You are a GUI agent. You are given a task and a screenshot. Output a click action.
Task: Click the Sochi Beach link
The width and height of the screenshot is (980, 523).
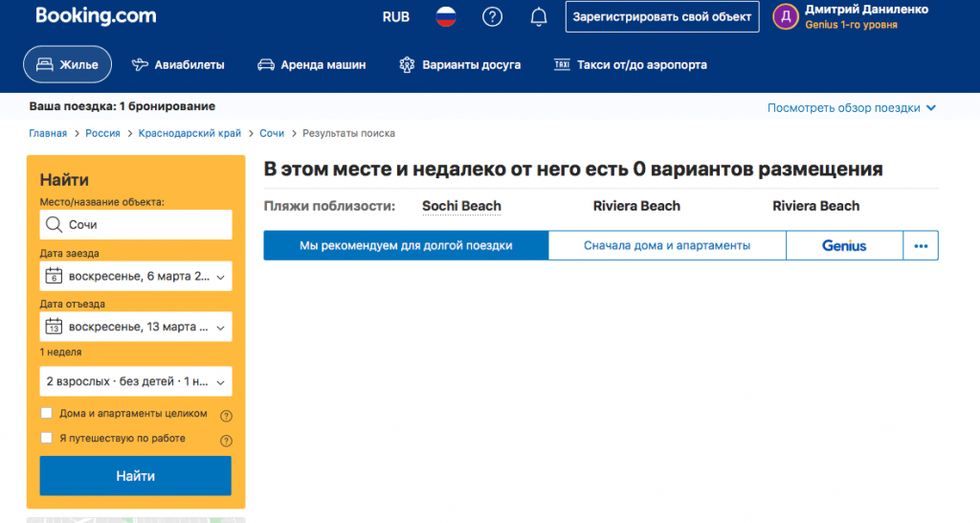(461, 206)
